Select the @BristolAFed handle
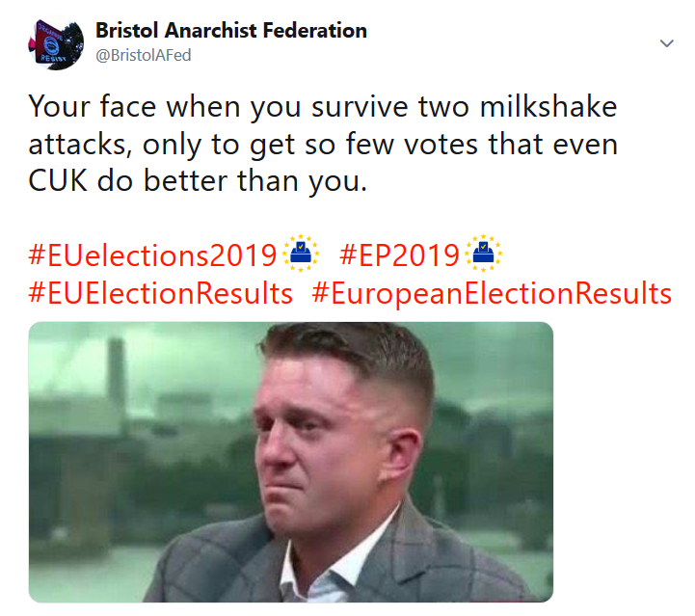This screenshot has width=695, height=616. point(144,55)
